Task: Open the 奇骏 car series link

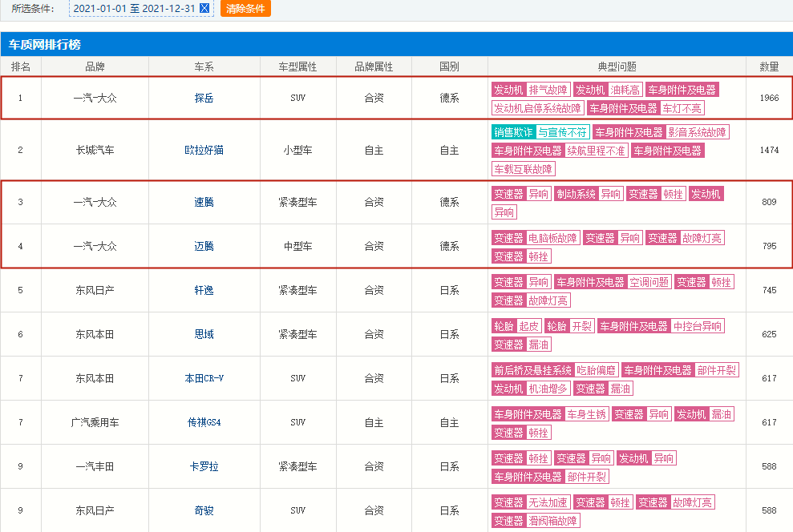Action: tap(204, 510)
